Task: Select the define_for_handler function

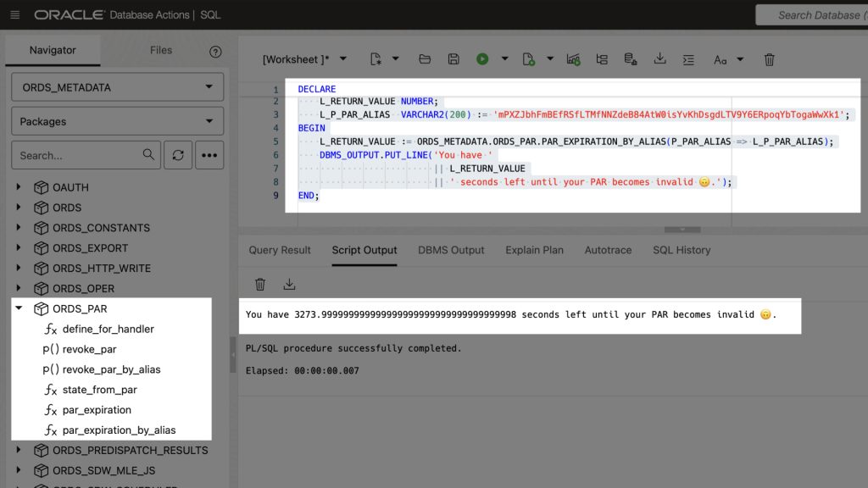Action: pyautogui.click(x=108, y=330)
